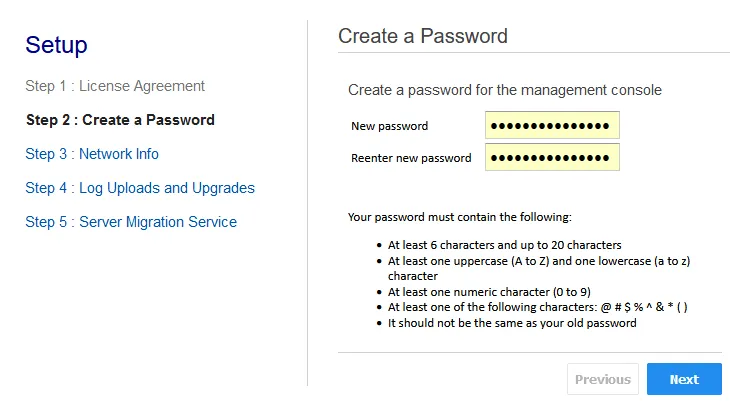730x403 pixels.
Task: Click the Setup heading
Action: coord(56,45)
